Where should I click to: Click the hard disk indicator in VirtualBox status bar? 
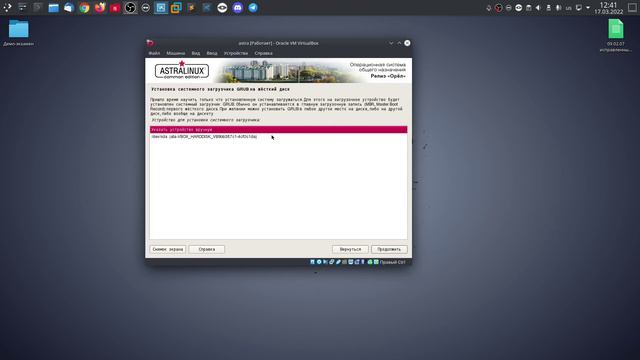point(312,262)
